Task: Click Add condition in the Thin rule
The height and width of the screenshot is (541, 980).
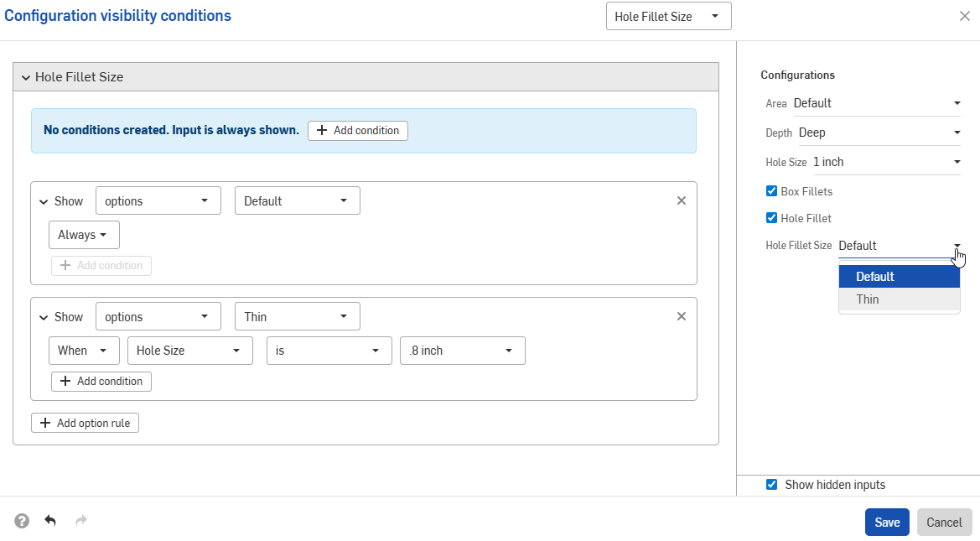Action: point(101,381)
